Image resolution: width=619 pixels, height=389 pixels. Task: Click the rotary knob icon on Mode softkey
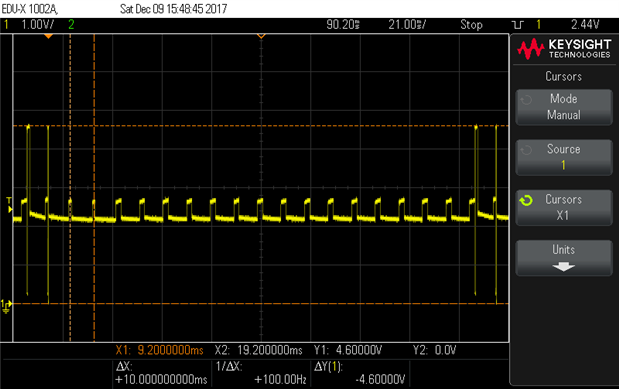(x=526, y=100)
